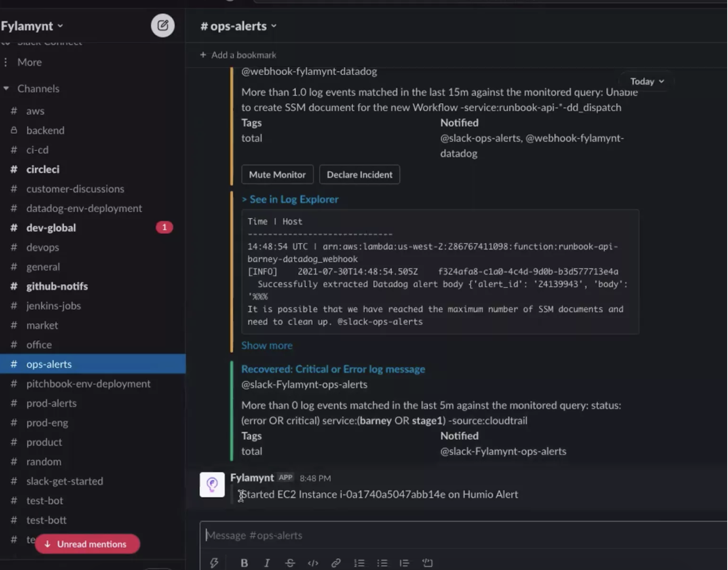Click the Mute Monitor button
728x570 pixels.
(x=277, y=174)
